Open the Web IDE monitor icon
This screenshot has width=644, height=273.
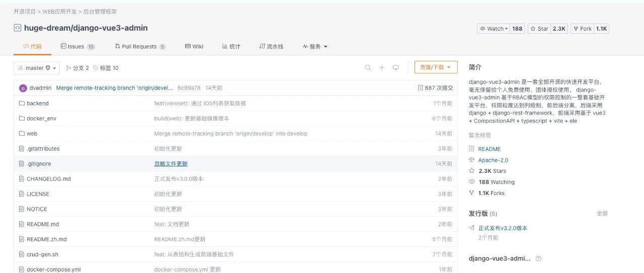click(396, 68)
